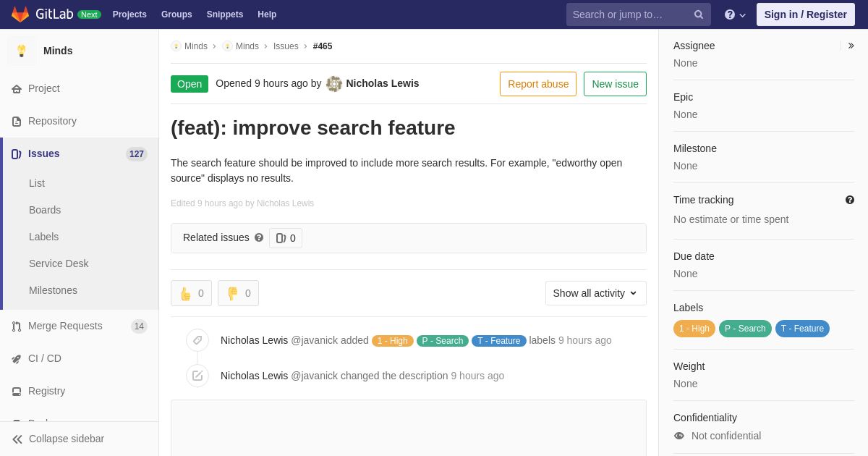This screenshot has height=456, width=868.
Task: Click Nicholas Lewis in labels activity
Action: [x=254, y=340]
